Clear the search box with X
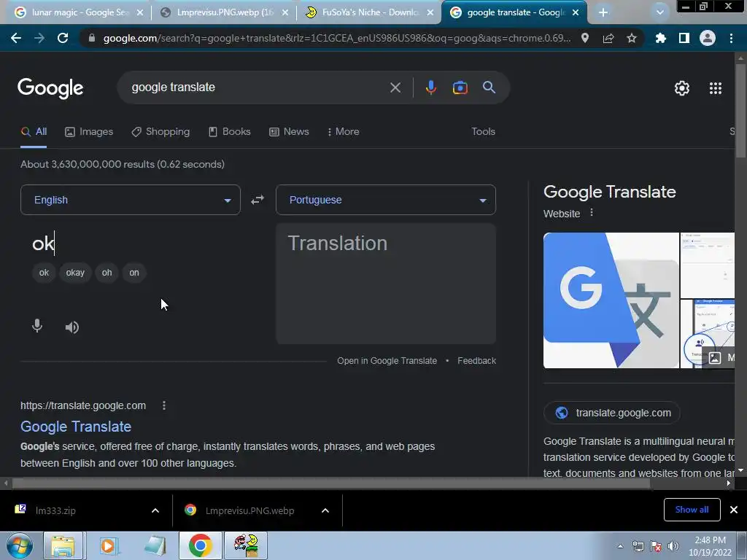This screenshot has width=747, height=560. click(395, 87)
